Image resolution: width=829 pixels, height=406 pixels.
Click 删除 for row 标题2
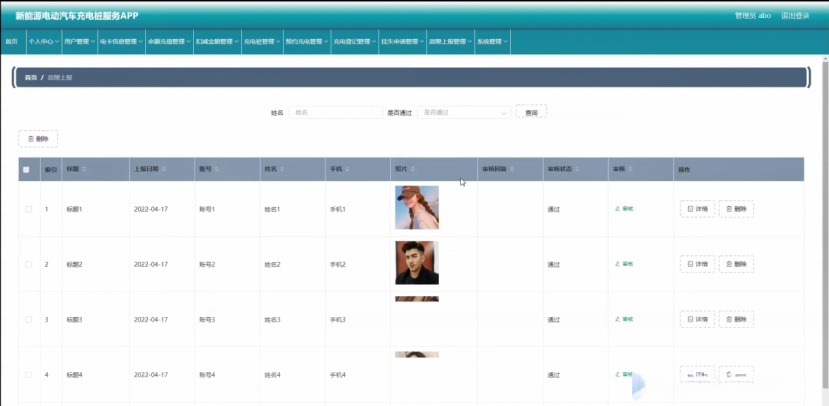[736, 264]
